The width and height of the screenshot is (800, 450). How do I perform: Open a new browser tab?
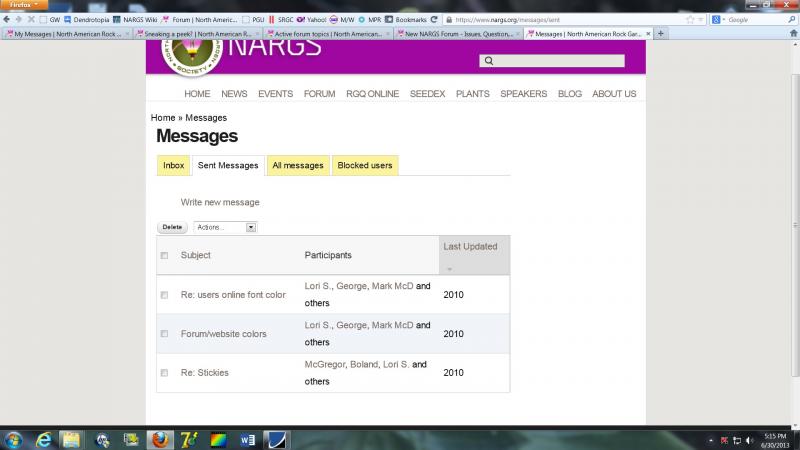pos(662,33)
